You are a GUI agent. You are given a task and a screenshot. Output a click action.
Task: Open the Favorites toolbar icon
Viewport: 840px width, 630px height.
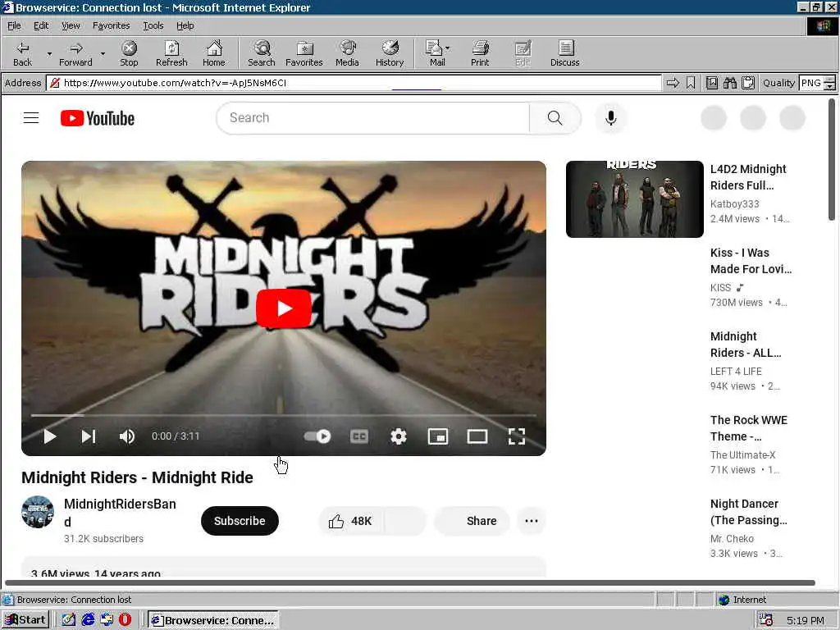coord(304,53)
